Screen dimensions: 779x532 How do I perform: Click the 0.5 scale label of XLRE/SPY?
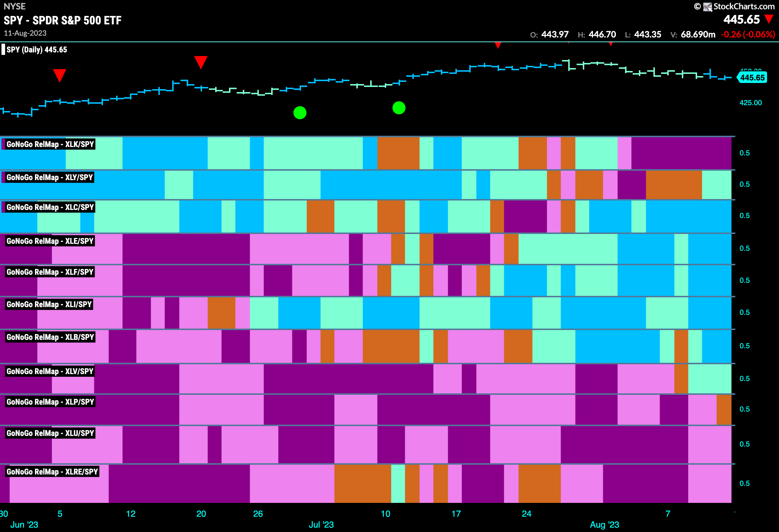coord(744,483)
